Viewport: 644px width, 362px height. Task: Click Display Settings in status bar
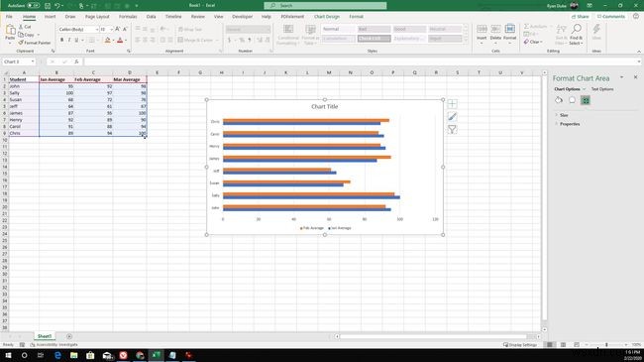tap(520, 345)
